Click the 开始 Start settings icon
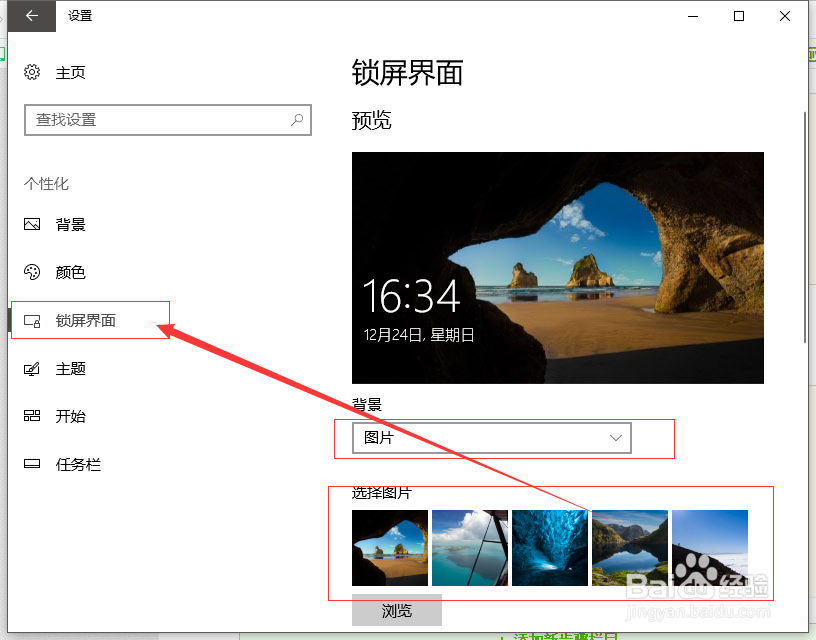 pos(31,416)
